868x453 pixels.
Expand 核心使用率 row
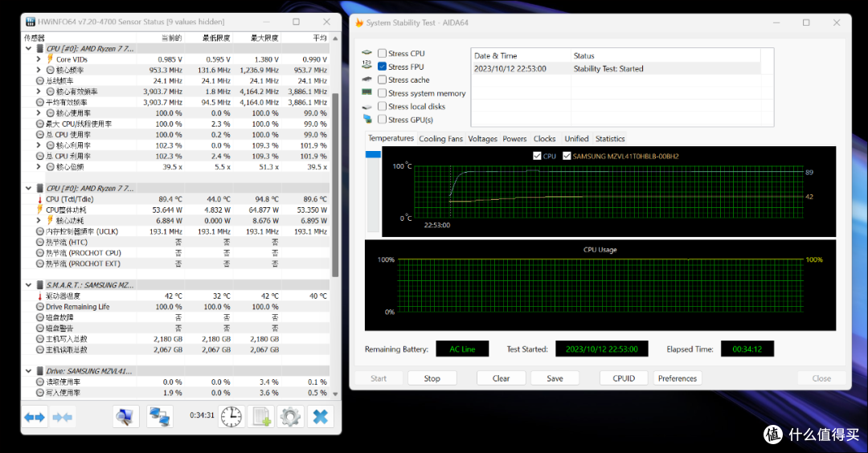pos(39,112)
